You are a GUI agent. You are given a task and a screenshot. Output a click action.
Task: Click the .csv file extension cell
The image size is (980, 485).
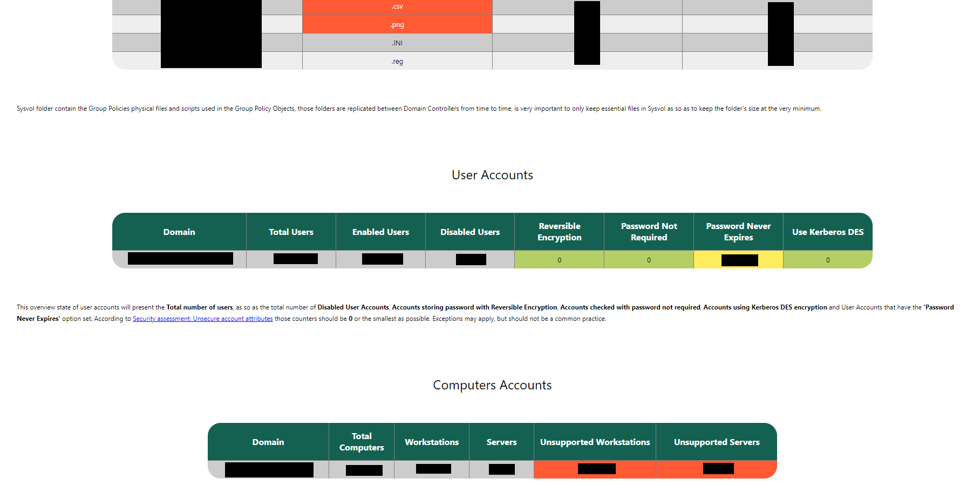[x=397, y=6]
